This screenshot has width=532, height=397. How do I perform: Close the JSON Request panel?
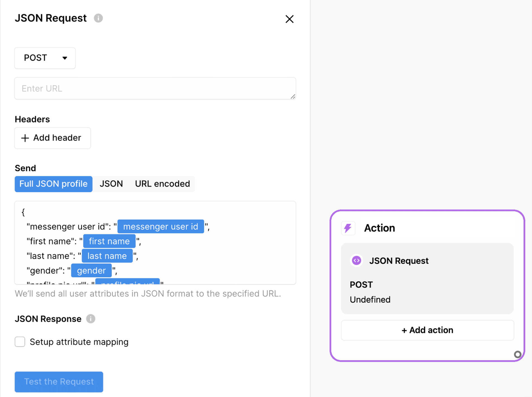pyautogui.click(x=289, y=19)
